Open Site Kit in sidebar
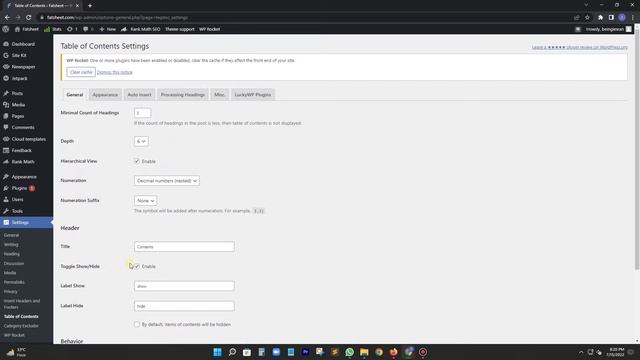The height and width of the screenshot is (360, 640). pos(19,56)
